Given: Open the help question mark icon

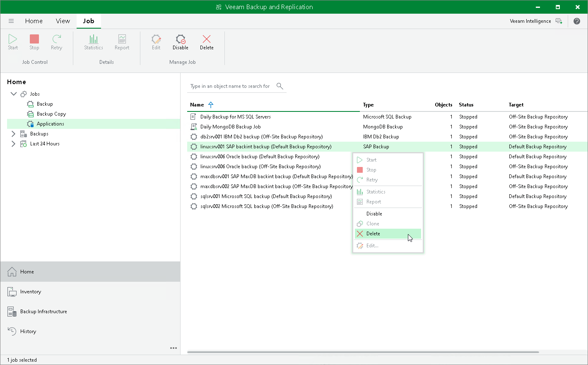Looking at the screenshot, I should coord(577,21).
